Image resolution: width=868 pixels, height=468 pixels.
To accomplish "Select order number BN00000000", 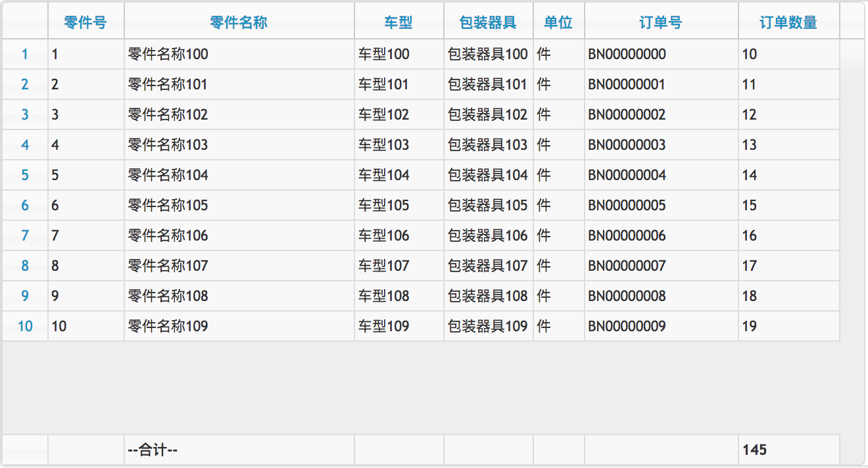I will pyautogui.click(x=662, y=55).
